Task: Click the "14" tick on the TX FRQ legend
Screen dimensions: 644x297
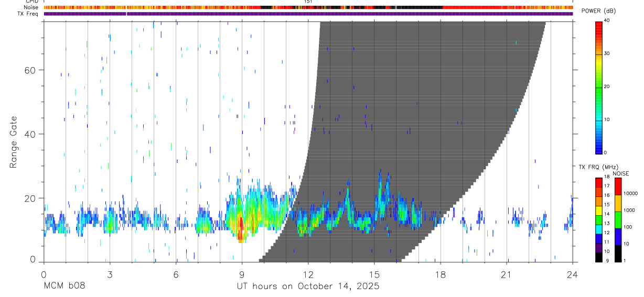Action: (x=607, y=214)
